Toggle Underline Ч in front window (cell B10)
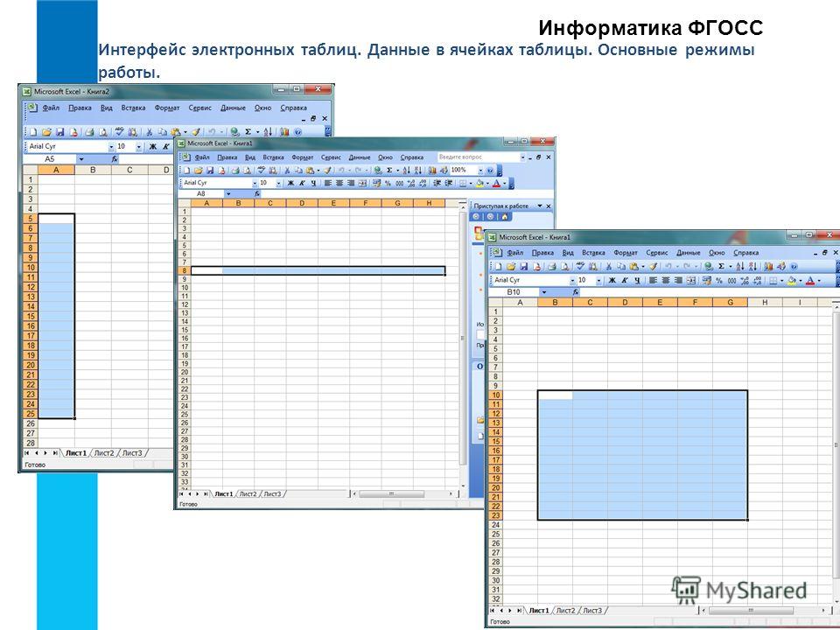The height and width of the screenshot is (630, 840). point(638,280)
